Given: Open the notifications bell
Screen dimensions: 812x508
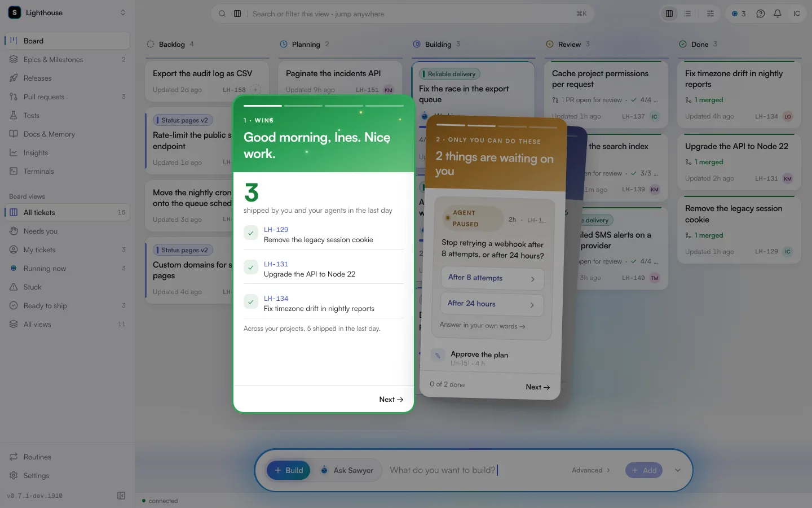Looking at the screenshot, I should (778, 14).
